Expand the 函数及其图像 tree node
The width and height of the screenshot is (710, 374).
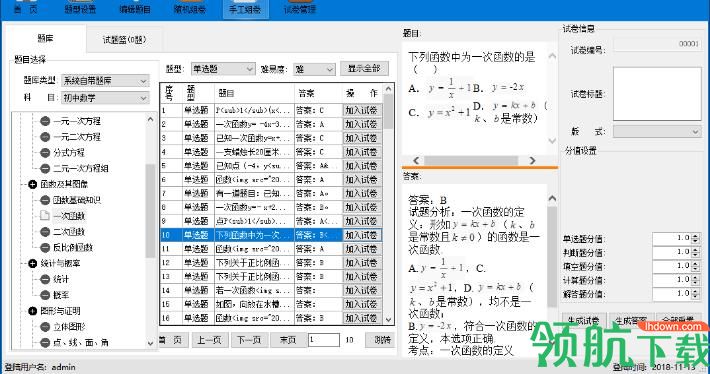point(32,184)
